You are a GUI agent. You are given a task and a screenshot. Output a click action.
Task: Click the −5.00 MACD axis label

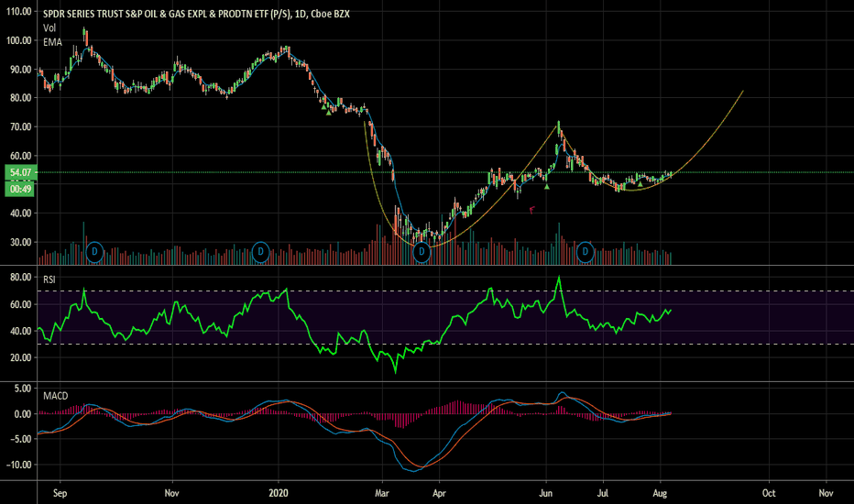pos(20,439)
